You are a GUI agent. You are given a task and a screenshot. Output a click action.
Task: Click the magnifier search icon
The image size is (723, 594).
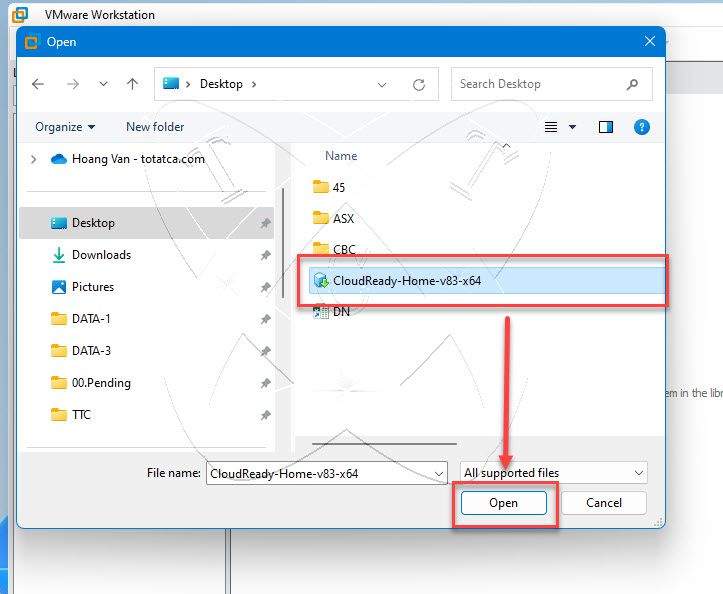coord(632,84)
